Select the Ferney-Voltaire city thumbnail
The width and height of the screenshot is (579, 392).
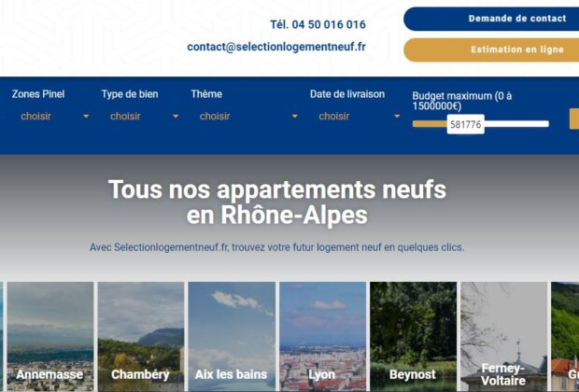click(504, 337)
